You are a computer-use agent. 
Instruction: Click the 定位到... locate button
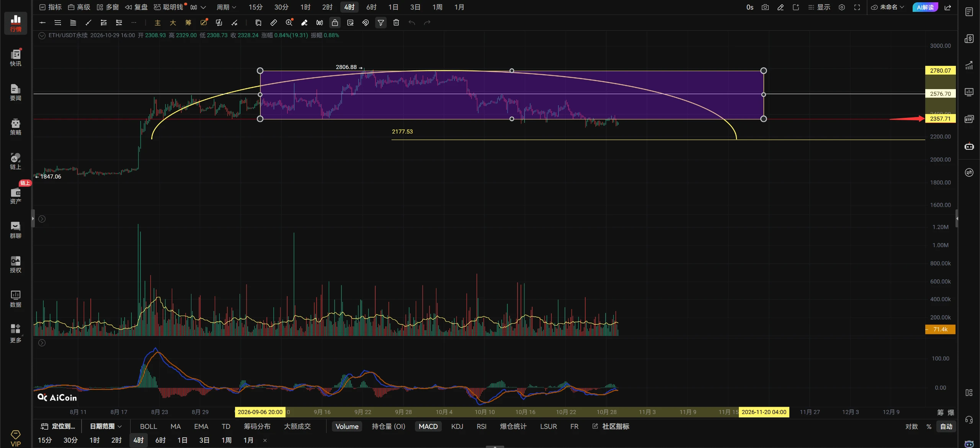pos(58,426)
